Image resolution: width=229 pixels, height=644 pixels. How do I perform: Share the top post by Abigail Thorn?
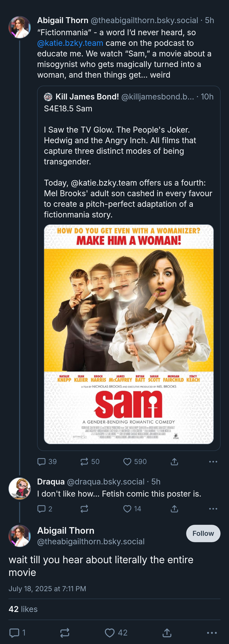coord(174,462)
